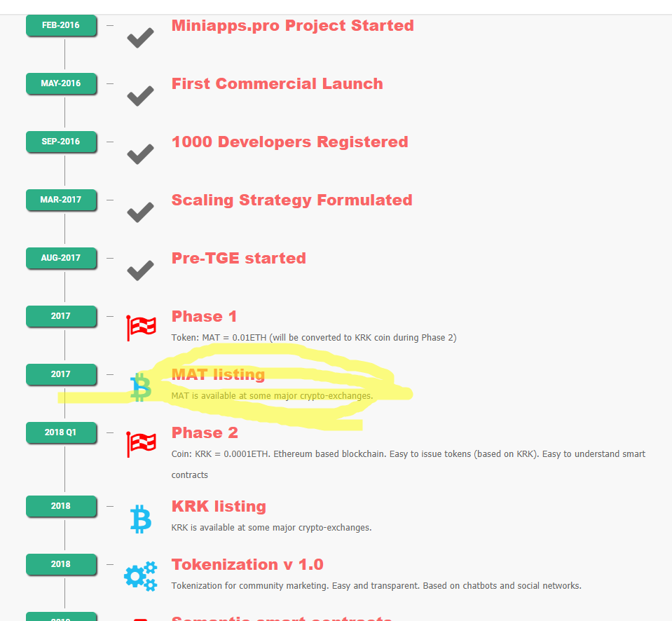Click the gears icon for Tokenization v 1.0
The height and width of the screenshot is (621, 672).
(141, 576)
